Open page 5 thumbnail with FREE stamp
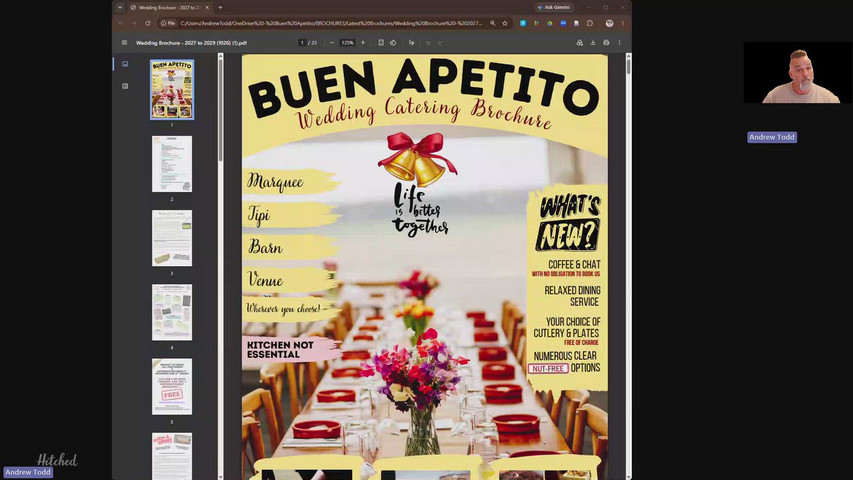The image size is (853, 480). click(172, 386)
